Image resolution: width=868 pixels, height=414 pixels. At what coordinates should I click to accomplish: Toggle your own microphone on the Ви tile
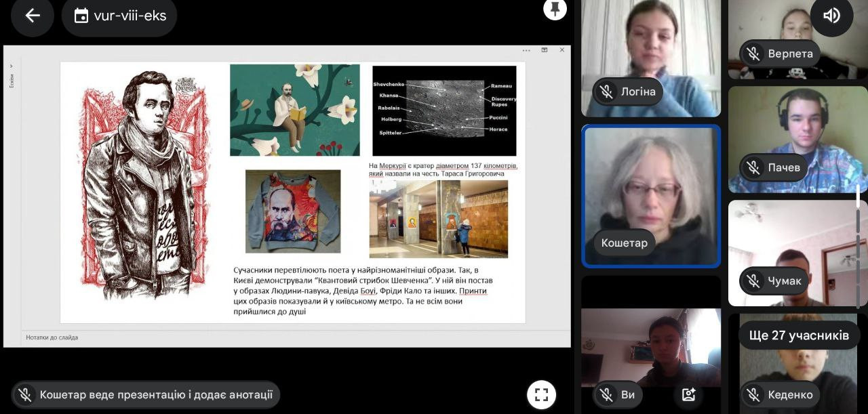[606, 394]
